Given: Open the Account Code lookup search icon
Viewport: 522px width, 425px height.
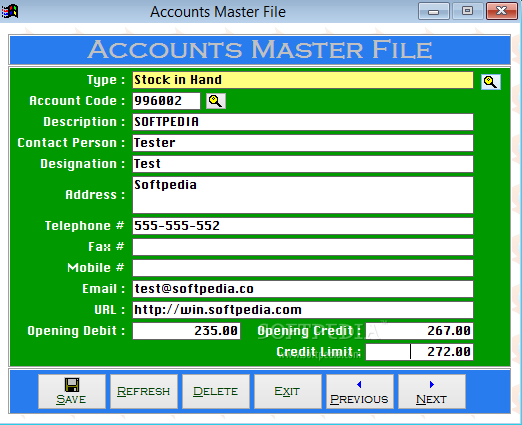Looking at the screenshot, I should [216, 101].
